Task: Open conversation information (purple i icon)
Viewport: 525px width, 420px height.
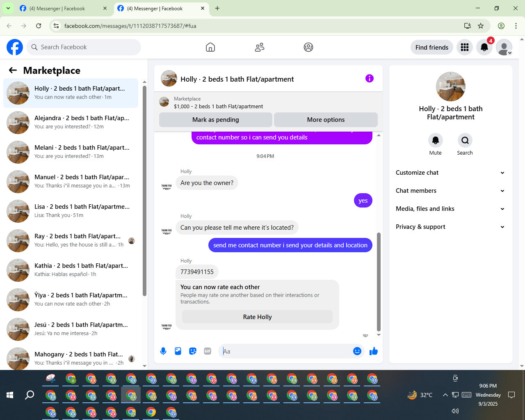Action: pos(370,78)
